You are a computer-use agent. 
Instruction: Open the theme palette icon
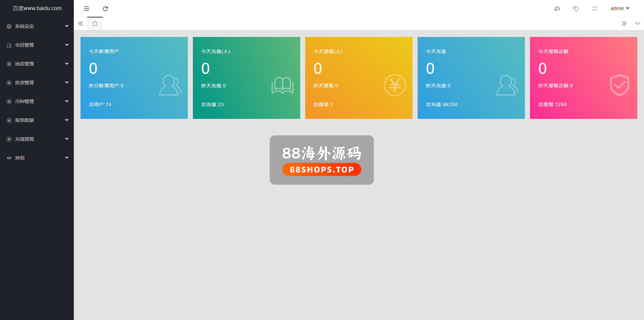pyautogui.click(x=557, y=9)
